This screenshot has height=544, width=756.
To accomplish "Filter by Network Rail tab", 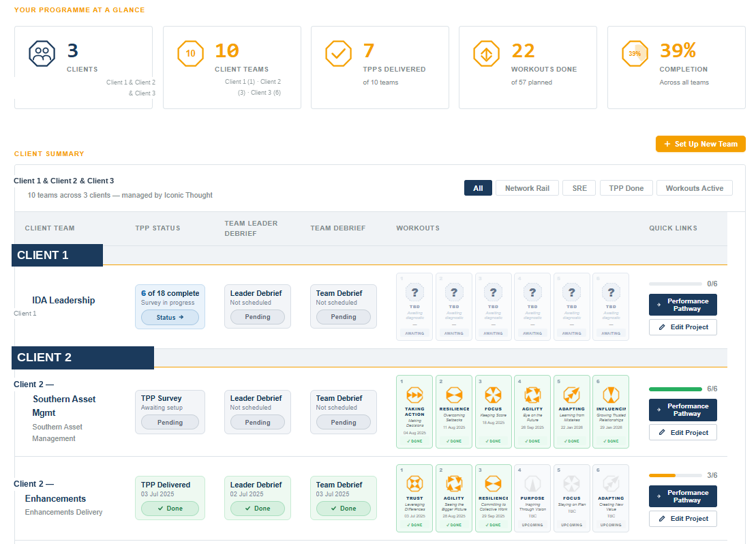I will [527, 188].
